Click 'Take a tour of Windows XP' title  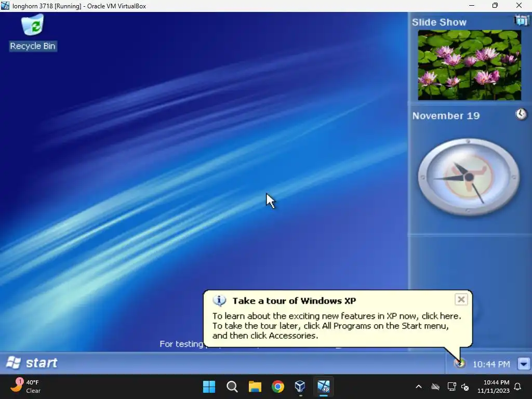tap(294, 301)
